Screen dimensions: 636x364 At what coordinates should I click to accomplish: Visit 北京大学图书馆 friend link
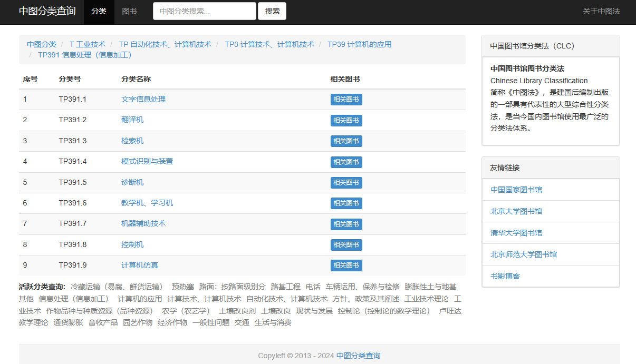coord(516,211)
